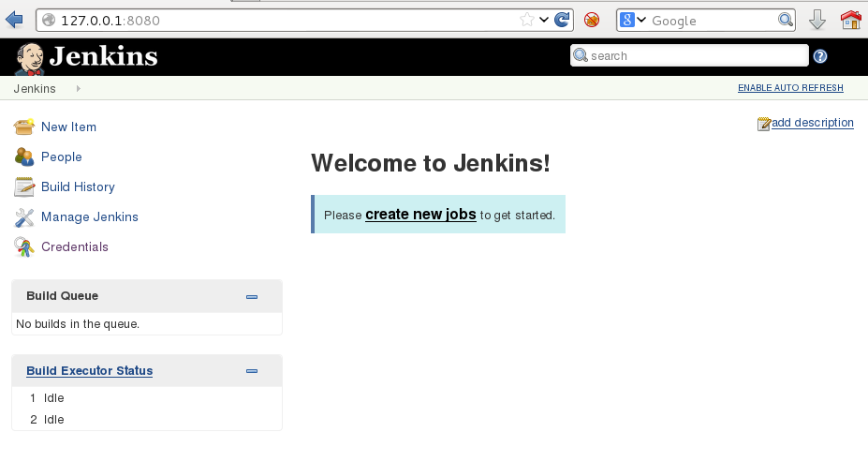Screen dimensions: 868x462
Task: Click the Jenkins butler logo
Action: pyautogui.click(x=29, y=59)
